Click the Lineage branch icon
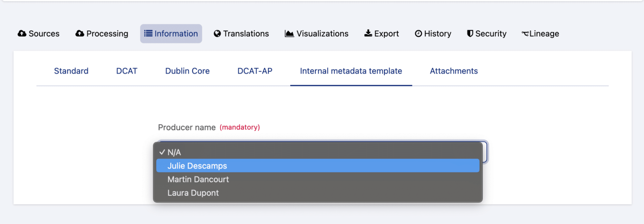This screenshot has width=644, height=224. (x=525, y=34)
